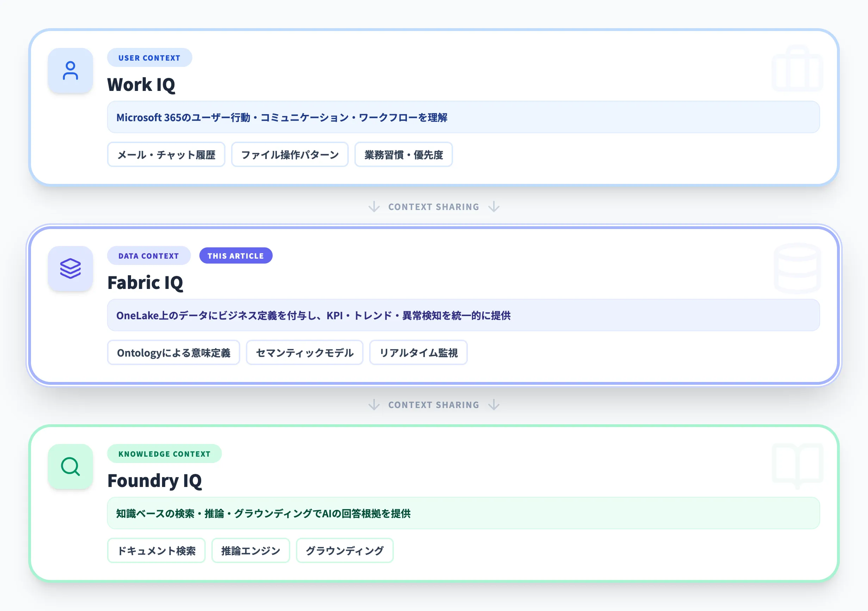The image size is (868, 611).
Task: Click the left arrow beside the first CONTEXT SHARING
Action: coord(374,206)
